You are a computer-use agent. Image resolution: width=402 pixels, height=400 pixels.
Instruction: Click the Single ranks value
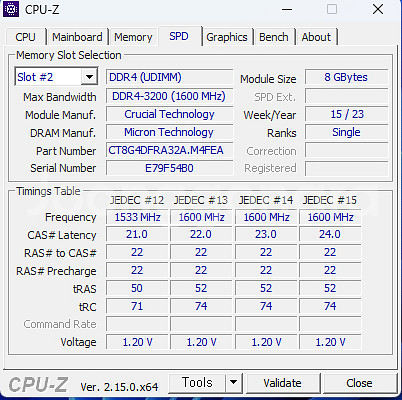[x=346, y=132]
